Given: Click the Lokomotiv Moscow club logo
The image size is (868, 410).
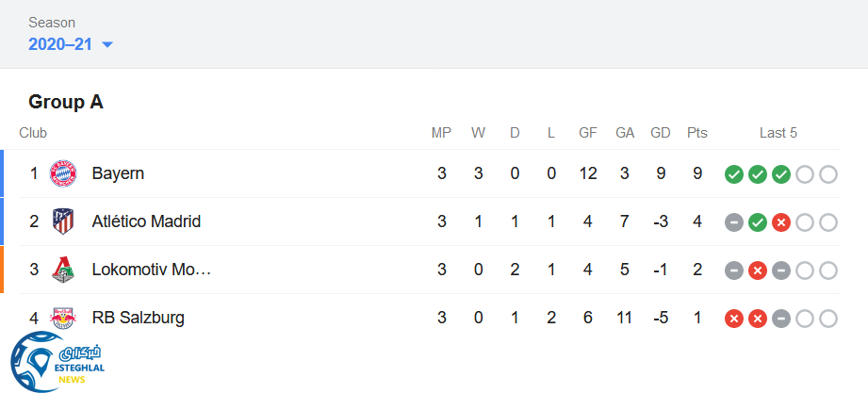Looking at the screenshot, I should [63, 270].
